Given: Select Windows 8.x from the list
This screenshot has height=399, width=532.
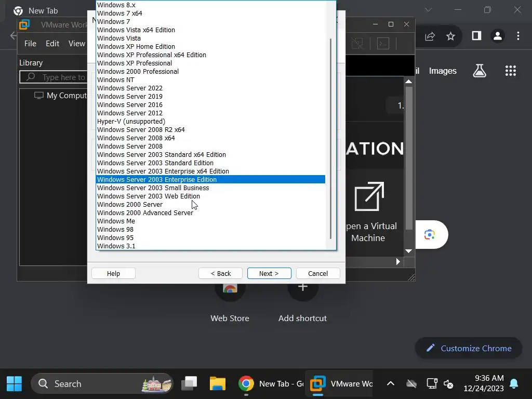Looking at the screenshot, I should (211, 5).
